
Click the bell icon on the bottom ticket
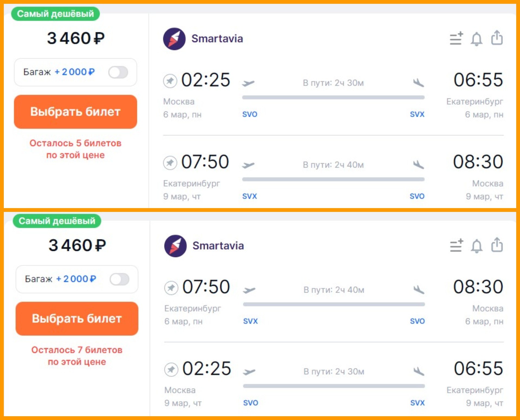(477, 246)
